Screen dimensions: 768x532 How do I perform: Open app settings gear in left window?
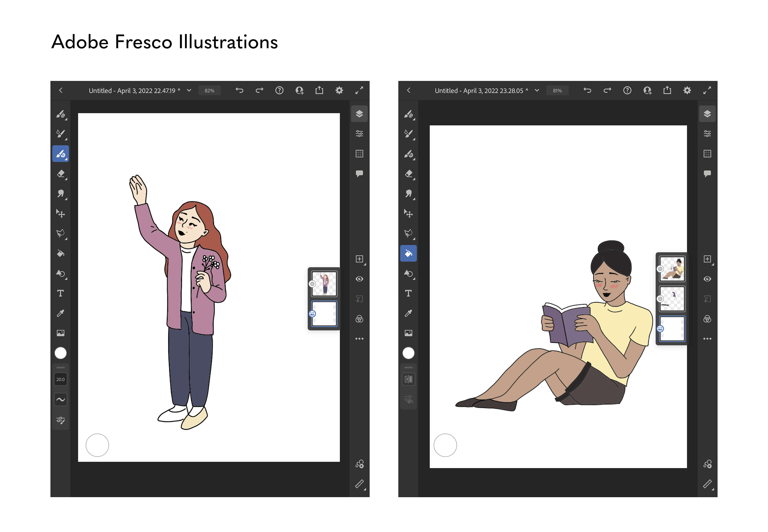point(339,90)
